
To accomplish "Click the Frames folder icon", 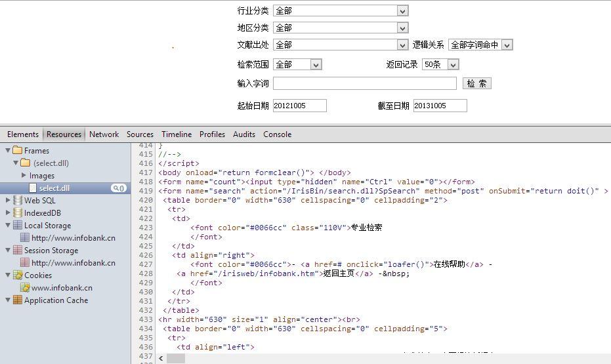I will point(18,150).
